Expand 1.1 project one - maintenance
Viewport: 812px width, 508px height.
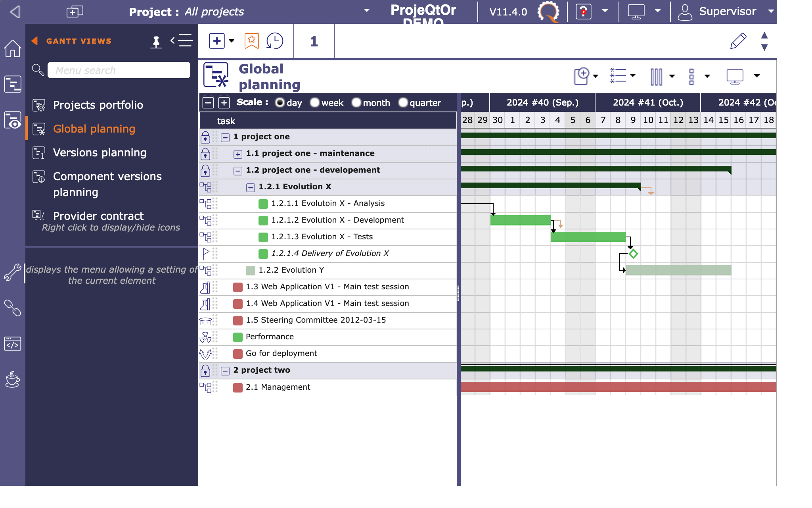(237, 154)
